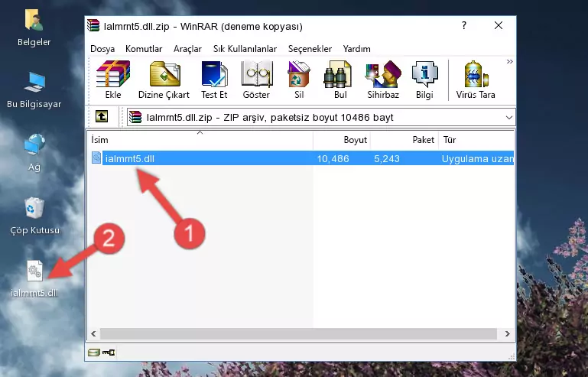Image resolution: width=588 pixels, height=377 pixels.
Task: Go up one folder level
Action: click(102, 117)
